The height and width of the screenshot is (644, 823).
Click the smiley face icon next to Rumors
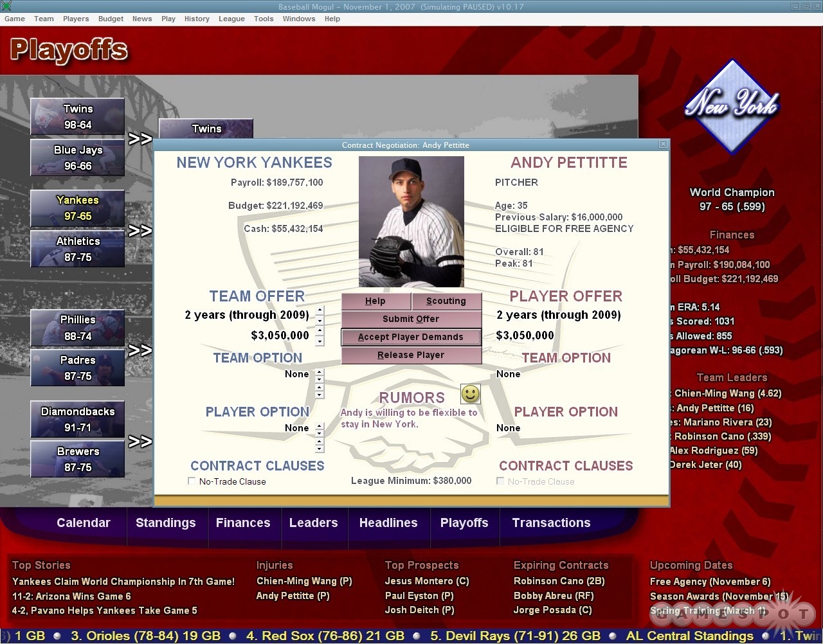coord(470,393)
